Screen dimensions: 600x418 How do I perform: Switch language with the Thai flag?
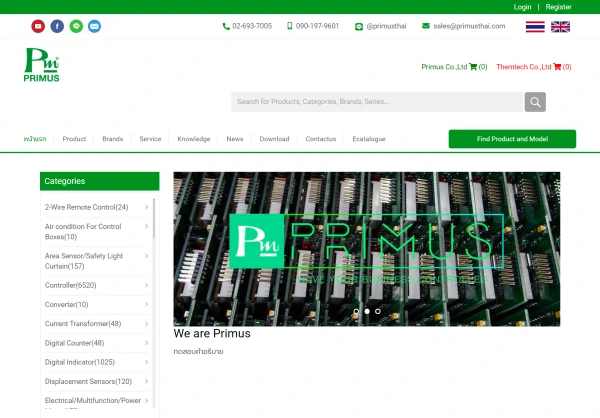535,27
